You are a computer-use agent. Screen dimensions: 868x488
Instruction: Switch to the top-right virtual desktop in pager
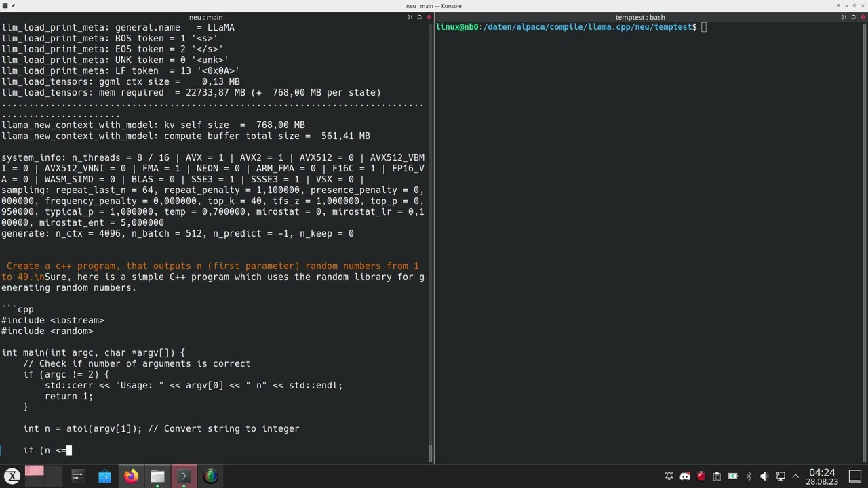point(54,470)
